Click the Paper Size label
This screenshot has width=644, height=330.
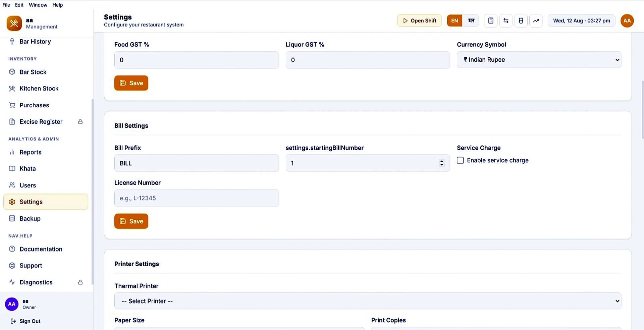(129, 320)
